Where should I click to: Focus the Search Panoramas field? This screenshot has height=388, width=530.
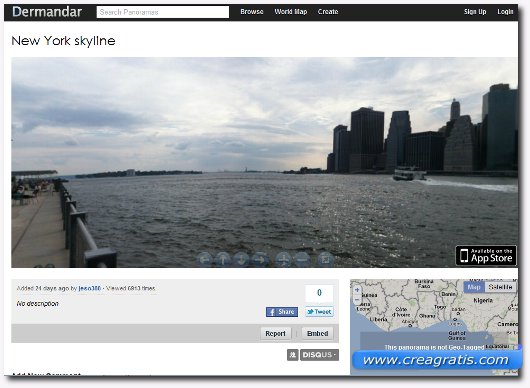(163, 12)
